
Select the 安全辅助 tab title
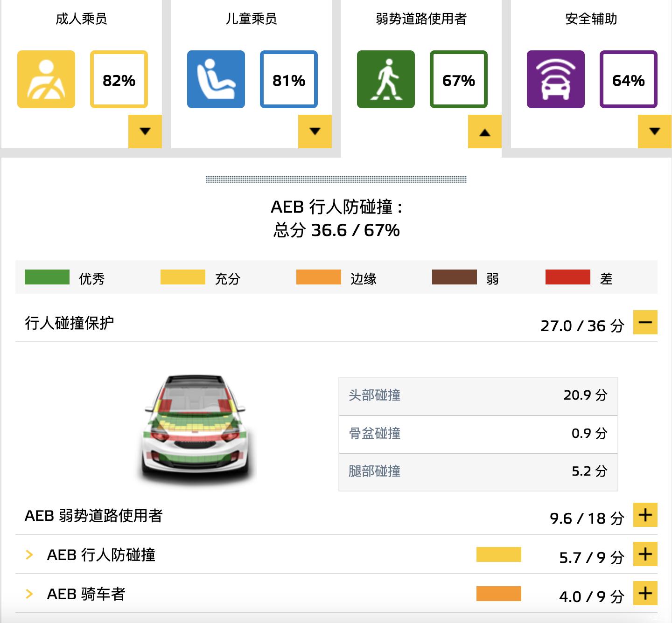591,19
